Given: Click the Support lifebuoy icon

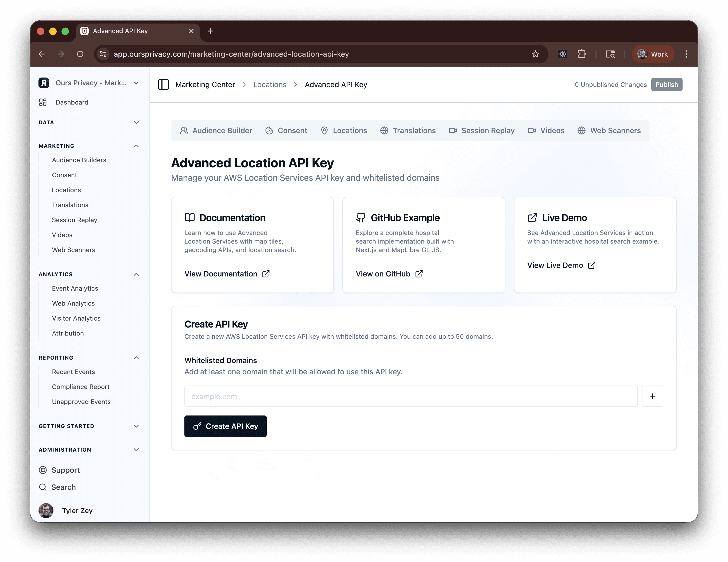Looking at the screenshot, I should (x=43, y=470).
